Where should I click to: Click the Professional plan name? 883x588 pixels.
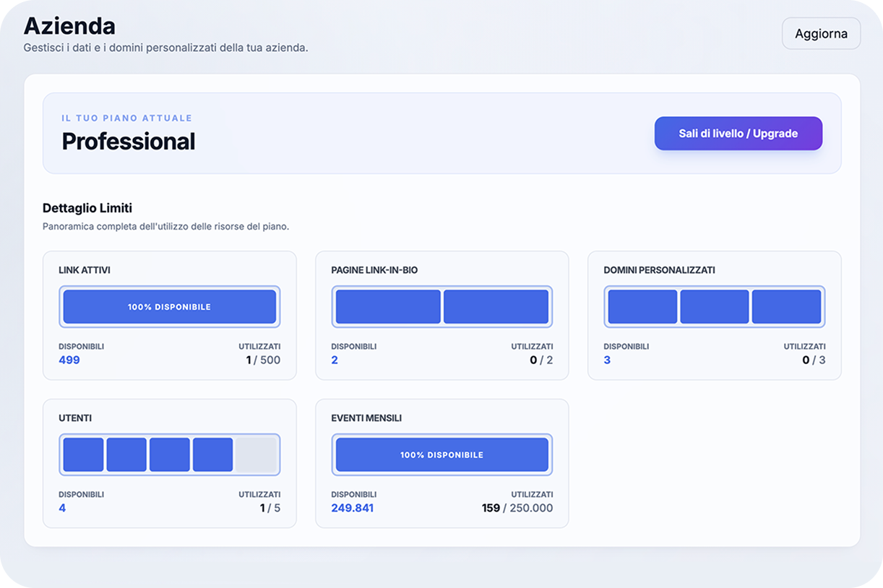tap(128, 142)
